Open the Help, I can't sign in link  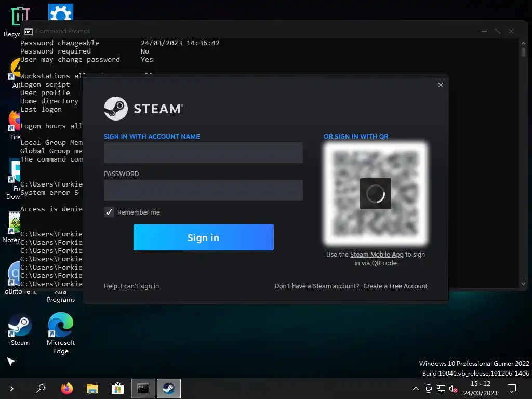click(131, 286)
